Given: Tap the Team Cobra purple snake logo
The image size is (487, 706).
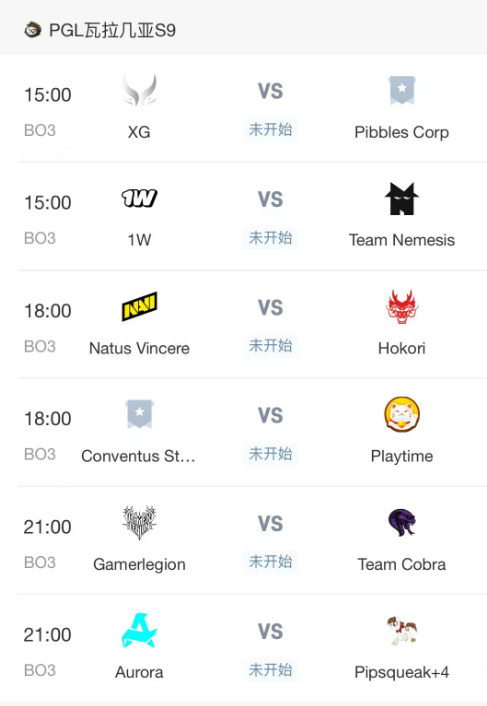Looking at the screenshot, I should point(402,522).
